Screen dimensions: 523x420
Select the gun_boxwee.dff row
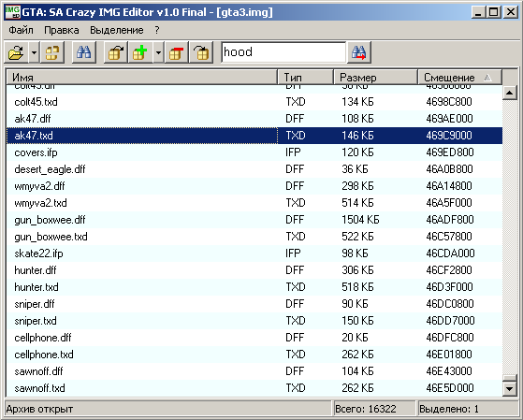click(x=254, y=220)
